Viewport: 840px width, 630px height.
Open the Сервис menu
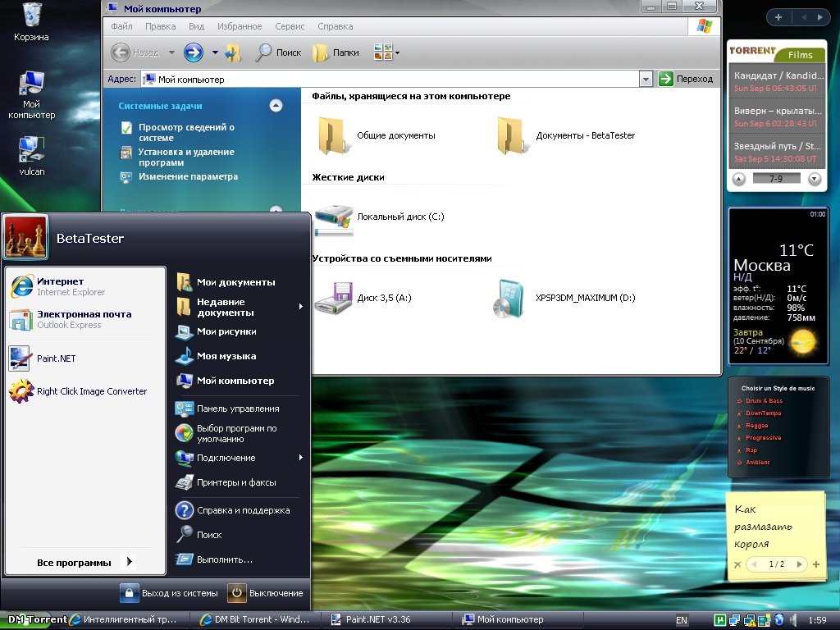[290, 26]
